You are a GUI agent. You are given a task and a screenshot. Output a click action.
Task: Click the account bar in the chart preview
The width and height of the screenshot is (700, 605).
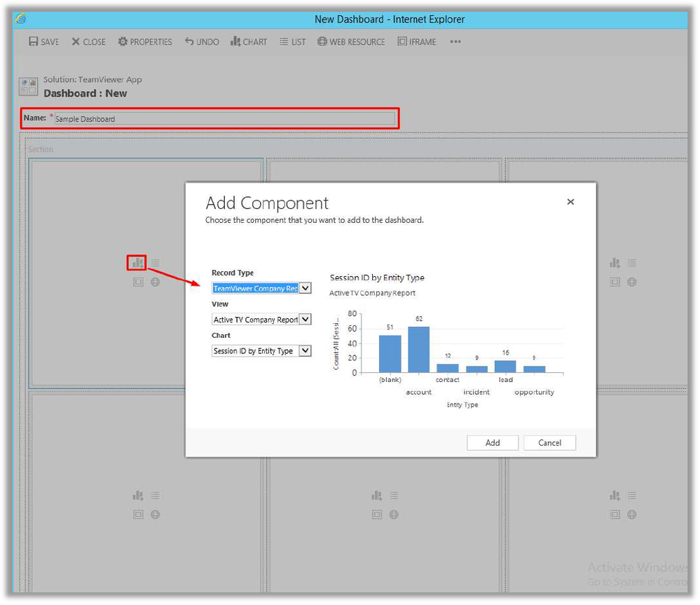click(x=418, y=349)
